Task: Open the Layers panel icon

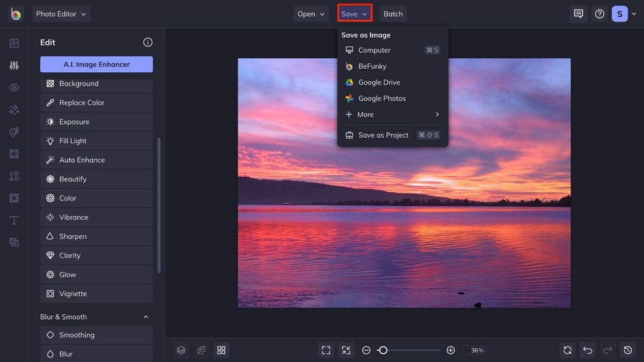Action: pyautogui.click(x=181, y=350)
